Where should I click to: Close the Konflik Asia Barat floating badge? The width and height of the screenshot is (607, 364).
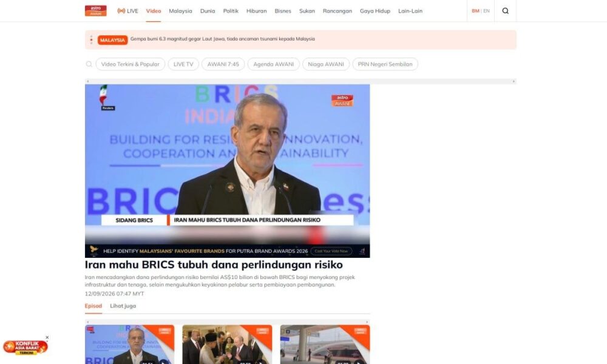47,337
